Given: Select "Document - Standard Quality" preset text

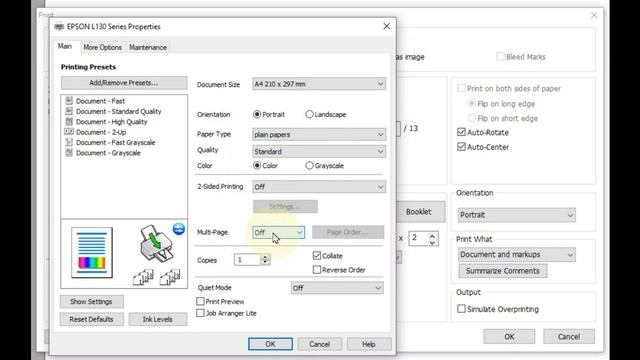Looking at the screenshot, I should tap(119, 111).
